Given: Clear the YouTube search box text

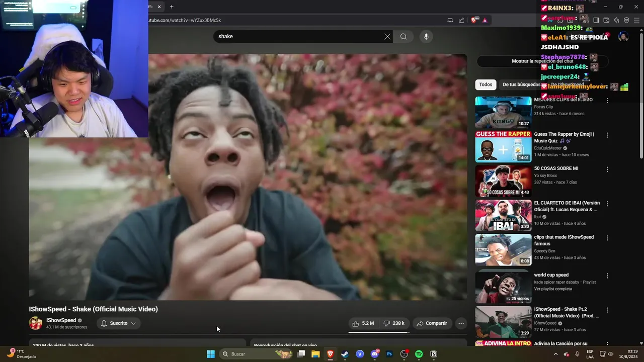Looking at the screenshot, I should [387, 36].
